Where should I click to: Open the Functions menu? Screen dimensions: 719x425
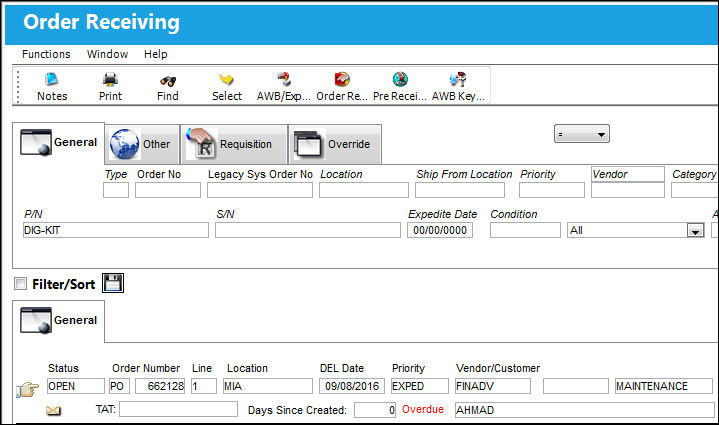[46, 54]
